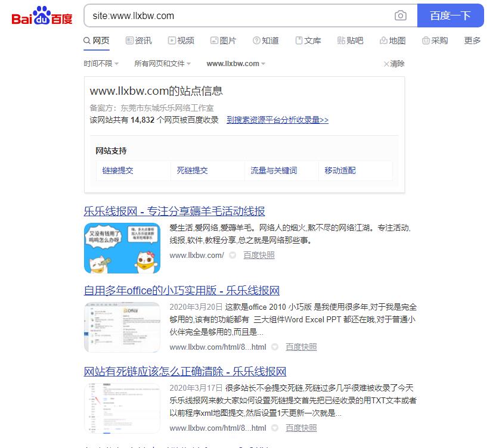
Task: Expand the www.llxbw.com site filter dropdown
Action: point(235,64)
